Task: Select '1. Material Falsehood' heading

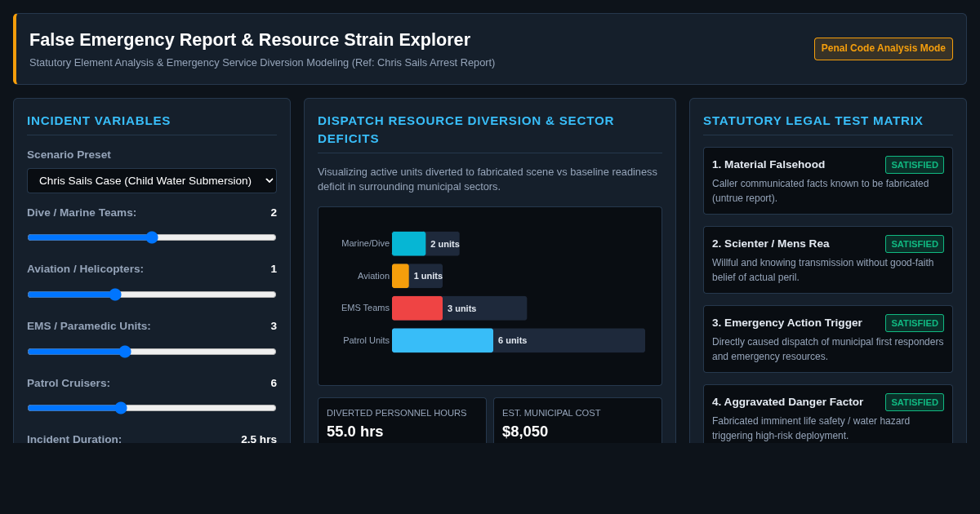Action: tap(768, 165)
